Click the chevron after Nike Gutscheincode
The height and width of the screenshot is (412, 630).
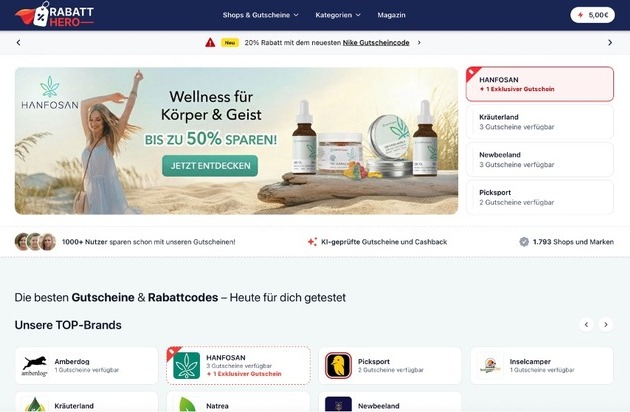pyautogui.click(x=419, y=43)
